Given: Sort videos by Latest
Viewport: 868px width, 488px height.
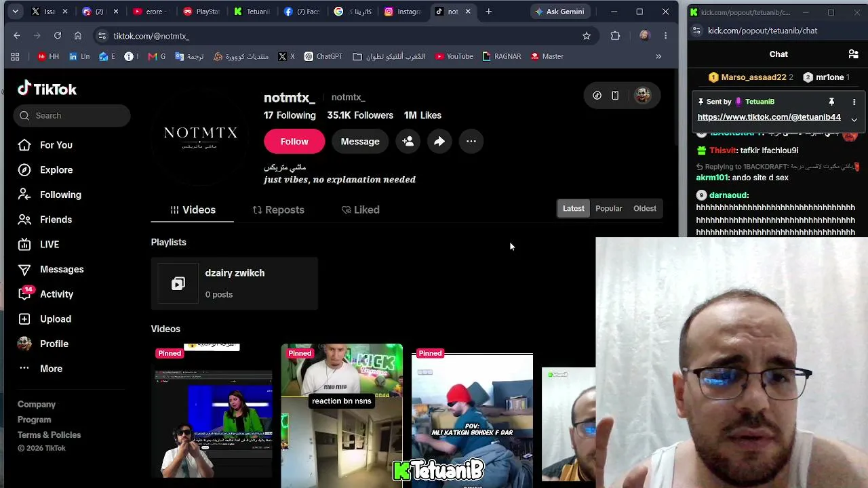Looking at the screenshot, I should click(573, 209).
